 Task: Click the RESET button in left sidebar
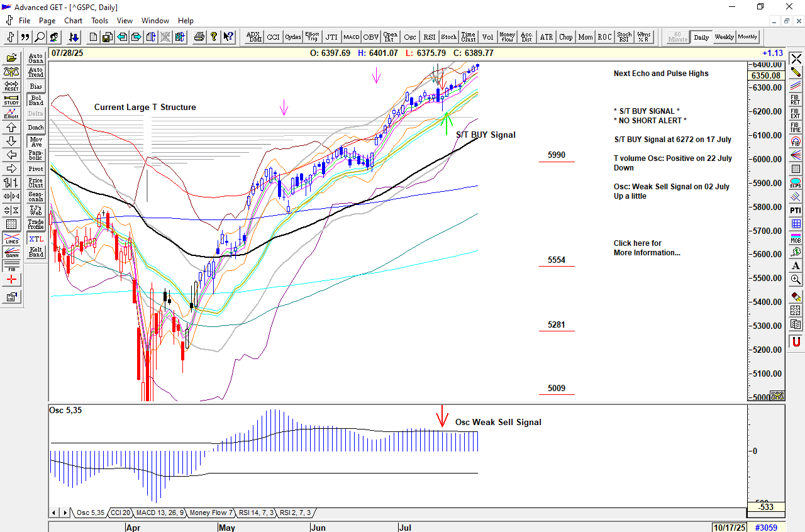[11, 86]
